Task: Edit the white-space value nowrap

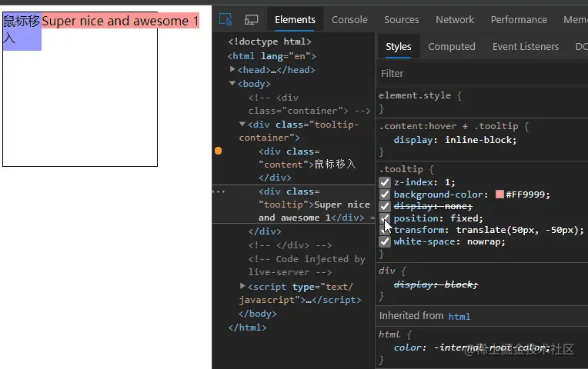Action: click(483, 242)
